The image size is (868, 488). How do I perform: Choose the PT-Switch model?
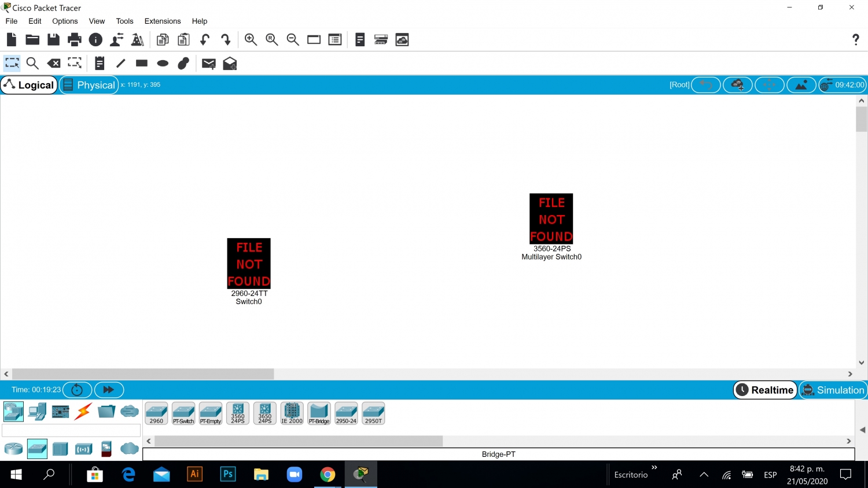[x=183, y=413]
